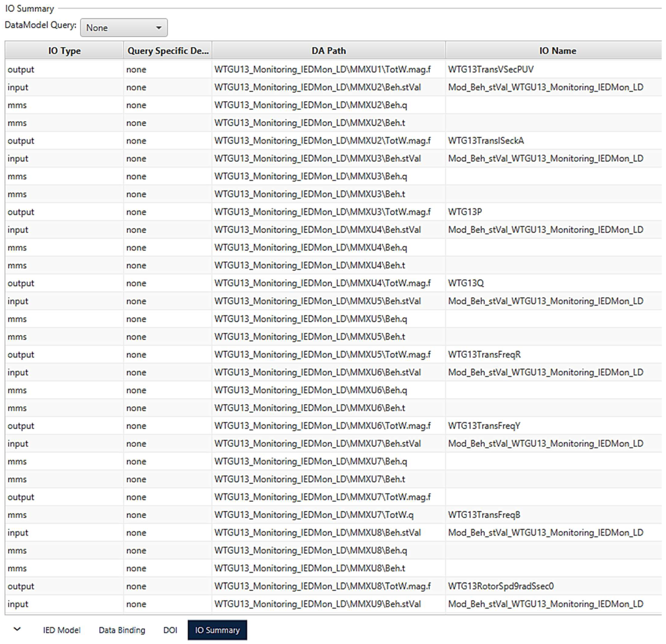Click the chevron arrow beside IED Model

click(17, 629)
